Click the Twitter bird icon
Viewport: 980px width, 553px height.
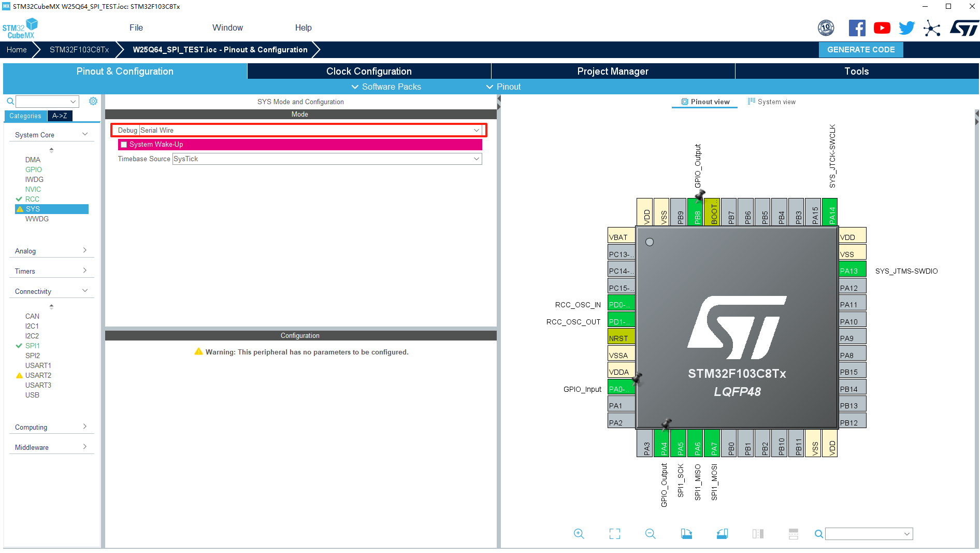tap(906, 28)
